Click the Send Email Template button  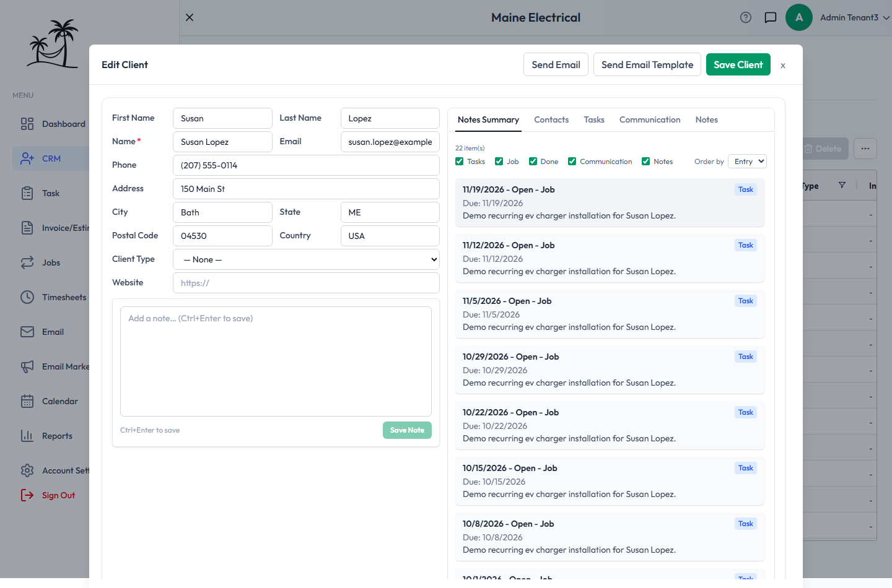point(647,64)
